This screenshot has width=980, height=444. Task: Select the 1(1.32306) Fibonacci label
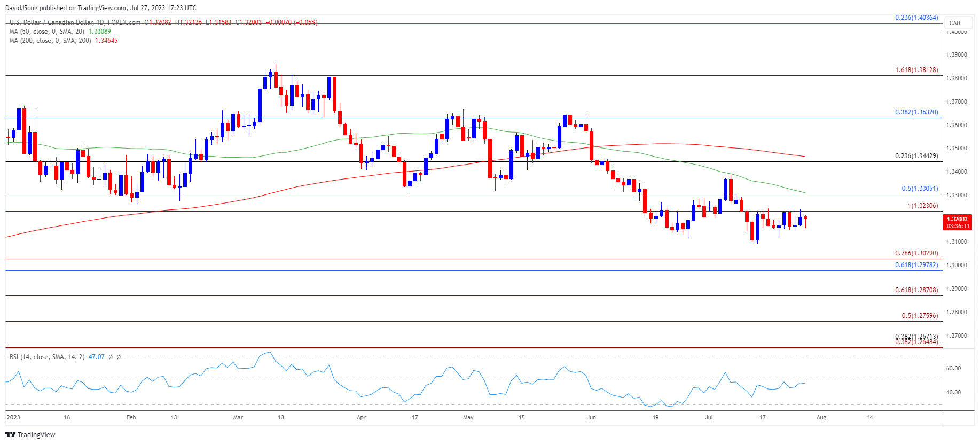point(923,206)
